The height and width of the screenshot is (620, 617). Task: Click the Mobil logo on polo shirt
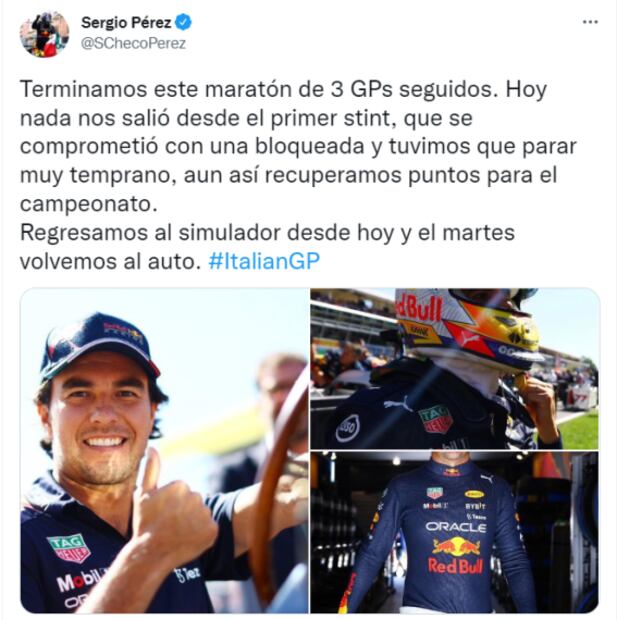tap(79, 581)
